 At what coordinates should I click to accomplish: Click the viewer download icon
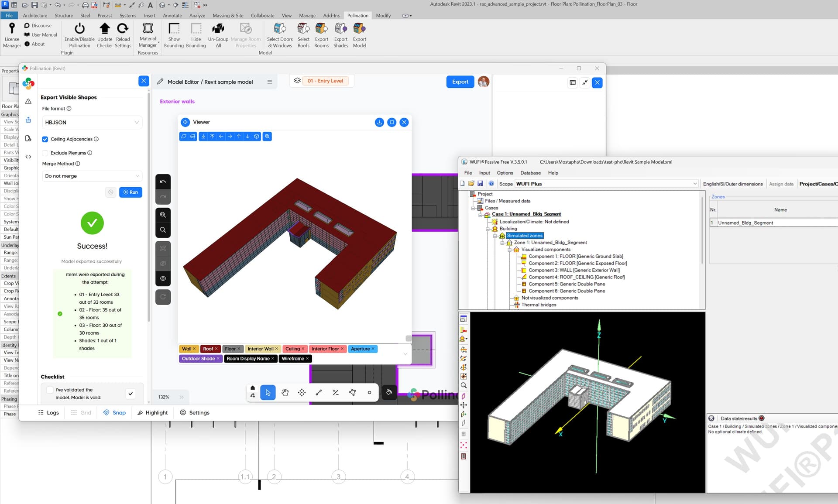click(379, 122)
